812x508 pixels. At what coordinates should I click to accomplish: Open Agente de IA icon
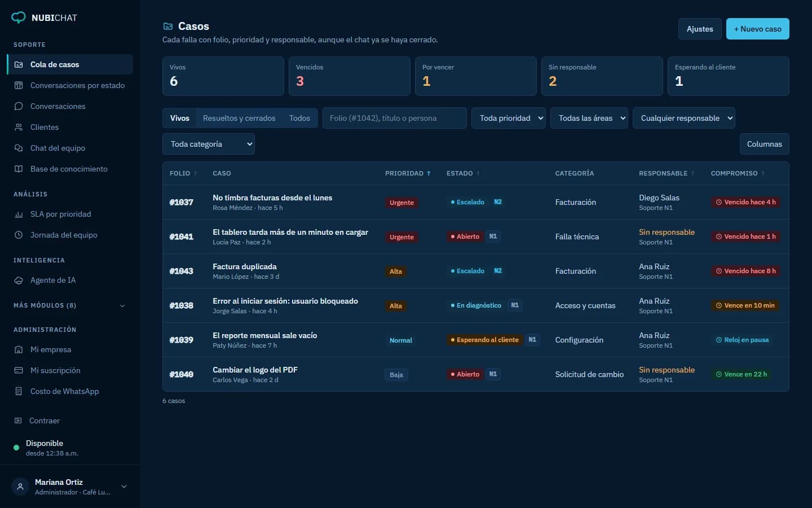click(19, 280)
